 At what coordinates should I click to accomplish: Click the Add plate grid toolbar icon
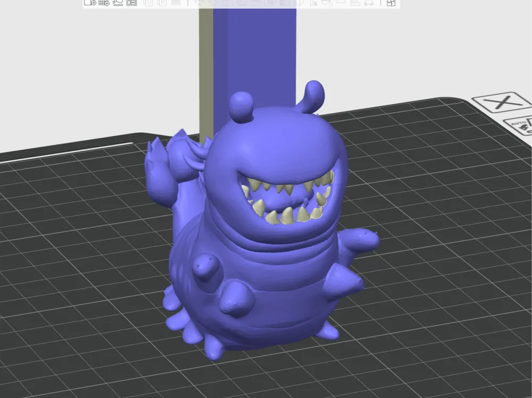pos(104,3)
